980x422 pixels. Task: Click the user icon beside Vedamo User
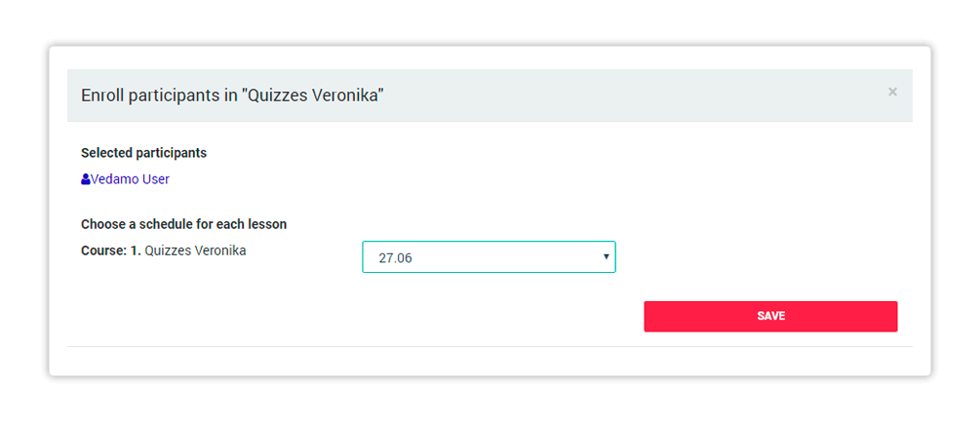(86, 179)
